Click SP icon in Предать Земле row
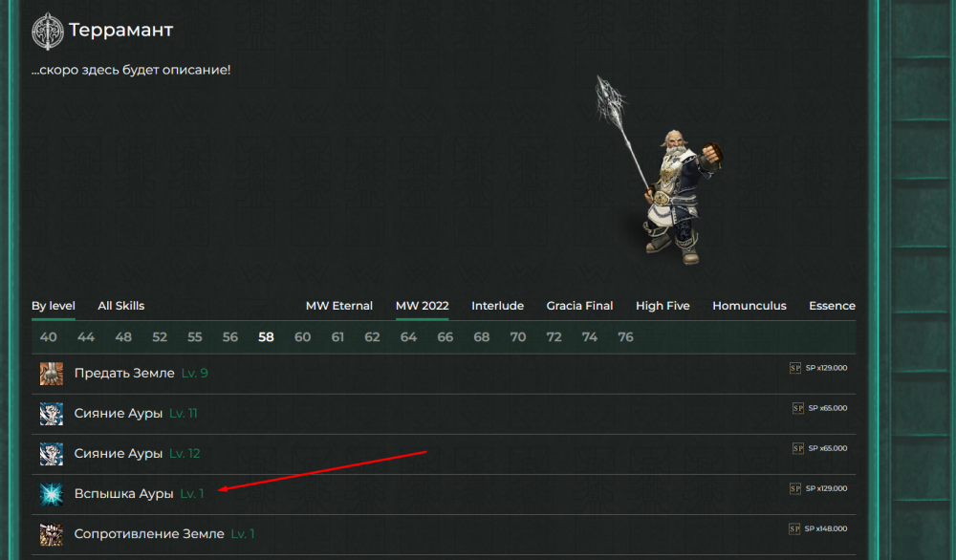956x560 pixels. coord(795,368)
